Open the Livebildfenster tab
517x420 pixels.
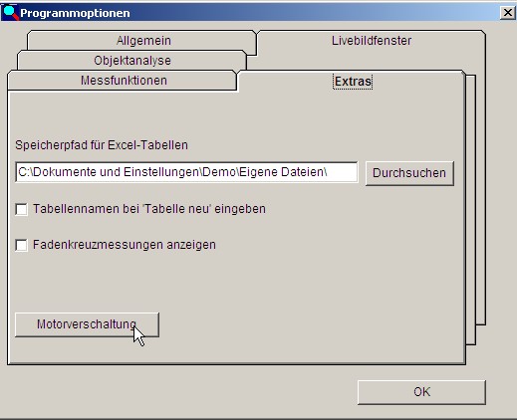coord(372,41)
